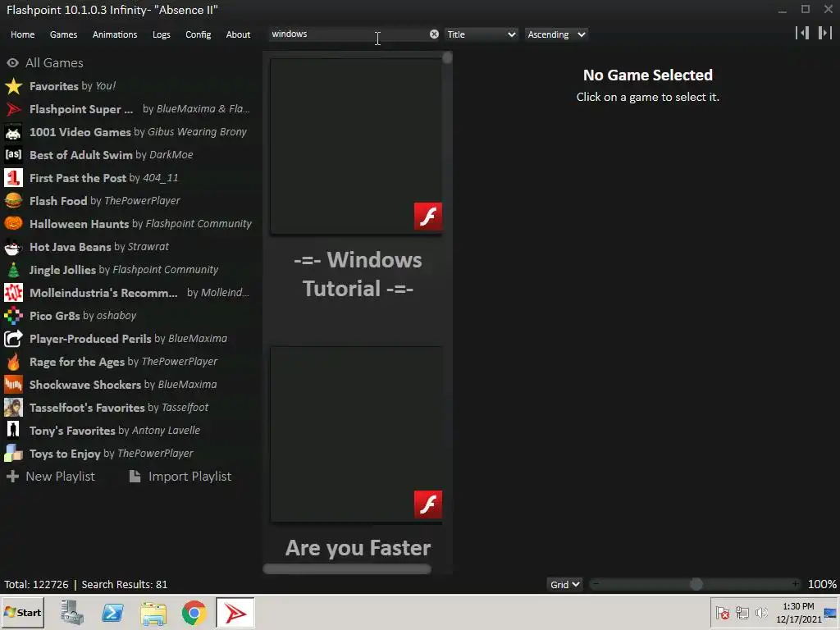
Task: Click the Flash badge on Are you Faster
Action: pos(427,504)
